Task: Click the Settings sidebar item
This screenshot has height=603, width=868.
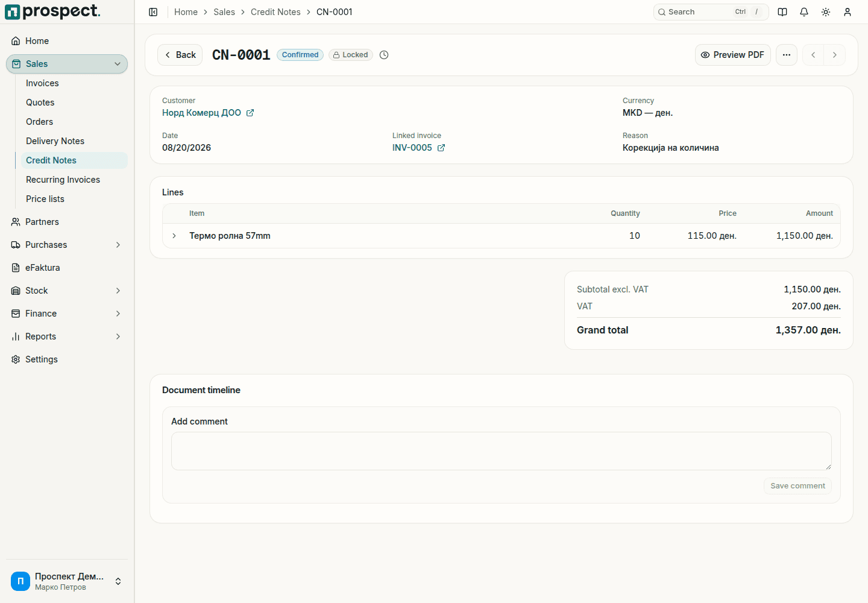Action: 67,359
